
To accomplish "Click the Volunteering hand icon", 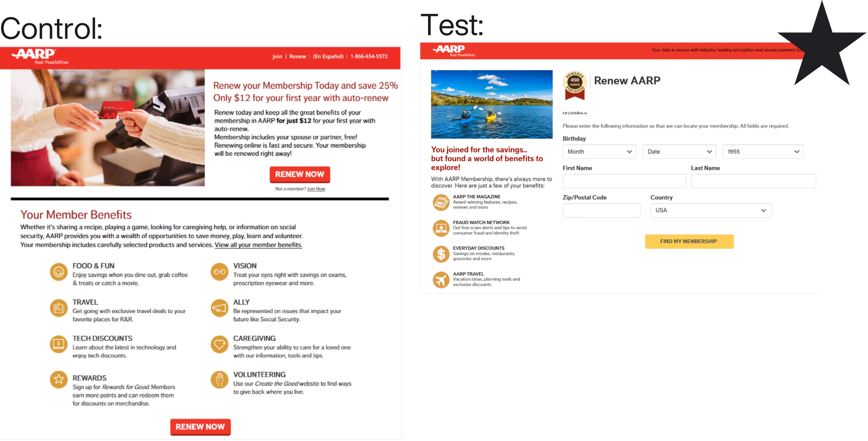I will pos(219,379).
